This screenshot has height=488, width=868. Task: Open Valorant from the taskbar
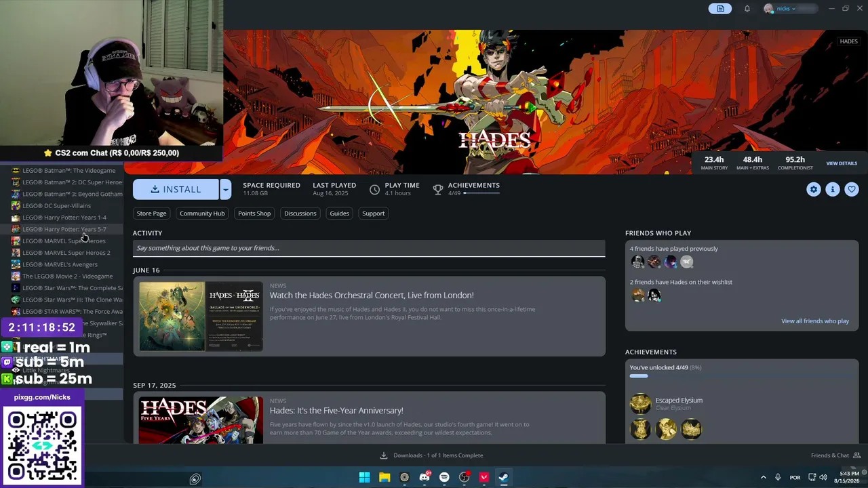(x=484, y=477)
